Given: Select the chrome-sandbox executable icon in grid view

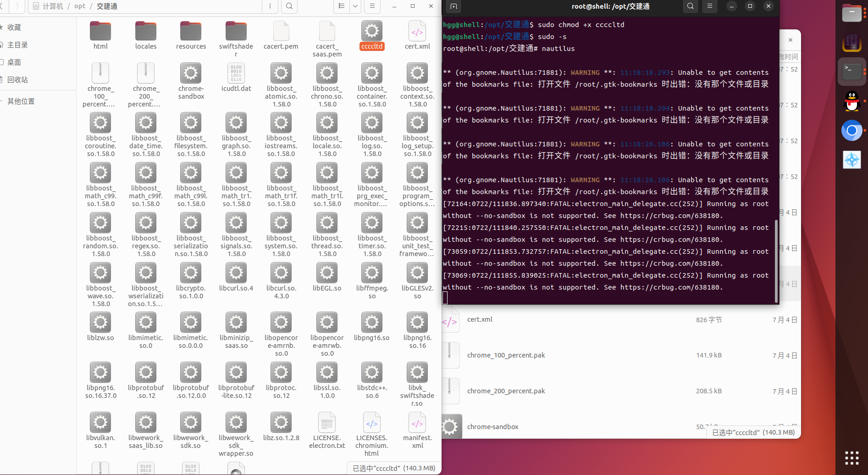Looking at the screenshot, I should point(191,73).
